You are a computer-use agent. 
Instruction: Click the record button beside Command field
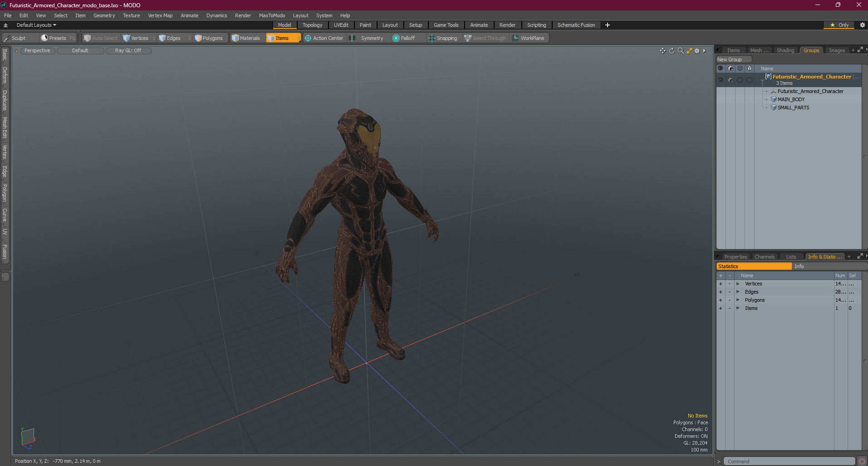point(862,461)
